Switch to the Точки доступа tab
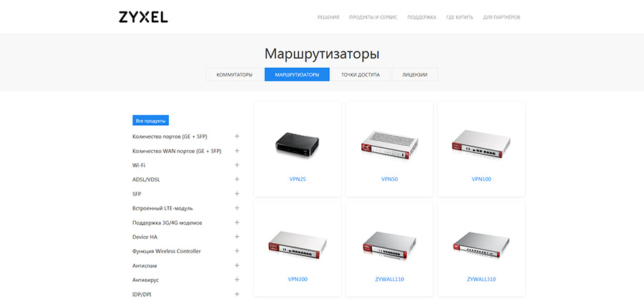 click(360, 74)
